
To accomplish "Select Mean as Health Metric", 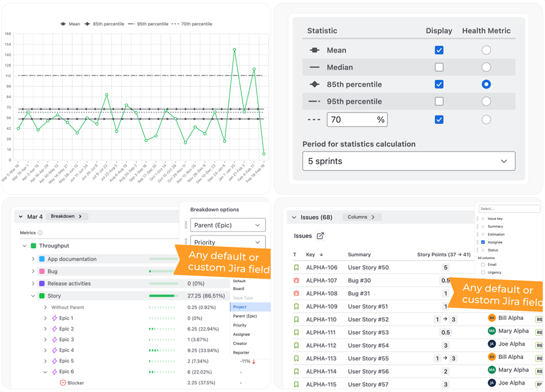I will coord(486,50).
